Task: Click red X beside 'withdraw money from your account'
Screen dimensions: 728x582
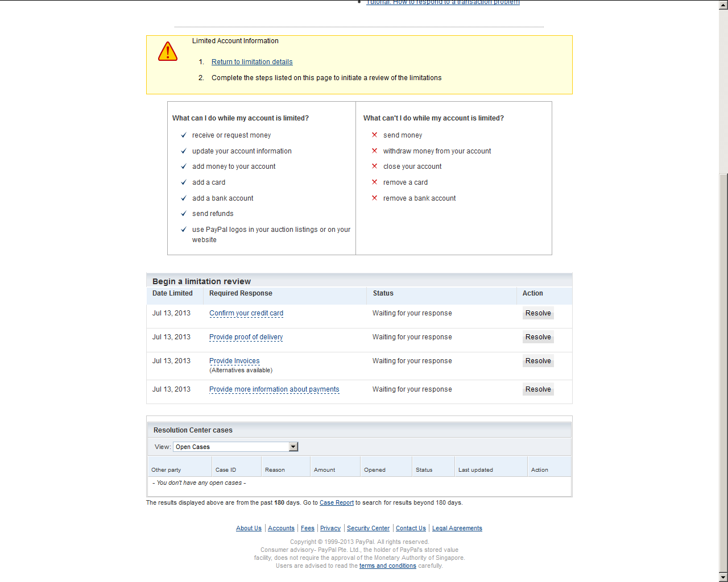Action: tap(374, 151)
